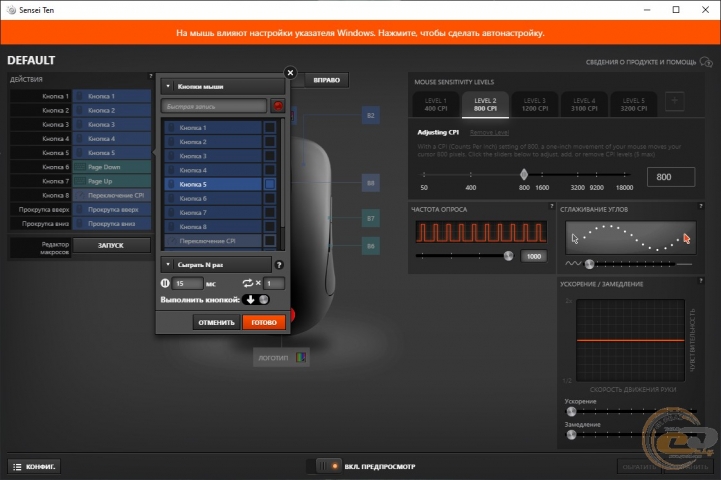
Task: Open Прокрутка вниз assignment row
Action: coord(112,224)
